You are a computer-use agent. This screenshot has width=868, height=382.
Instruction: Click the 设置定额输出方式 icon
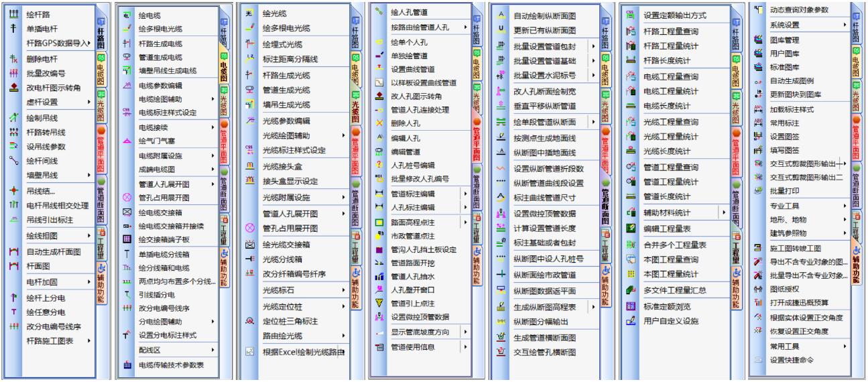click(630, 15)
